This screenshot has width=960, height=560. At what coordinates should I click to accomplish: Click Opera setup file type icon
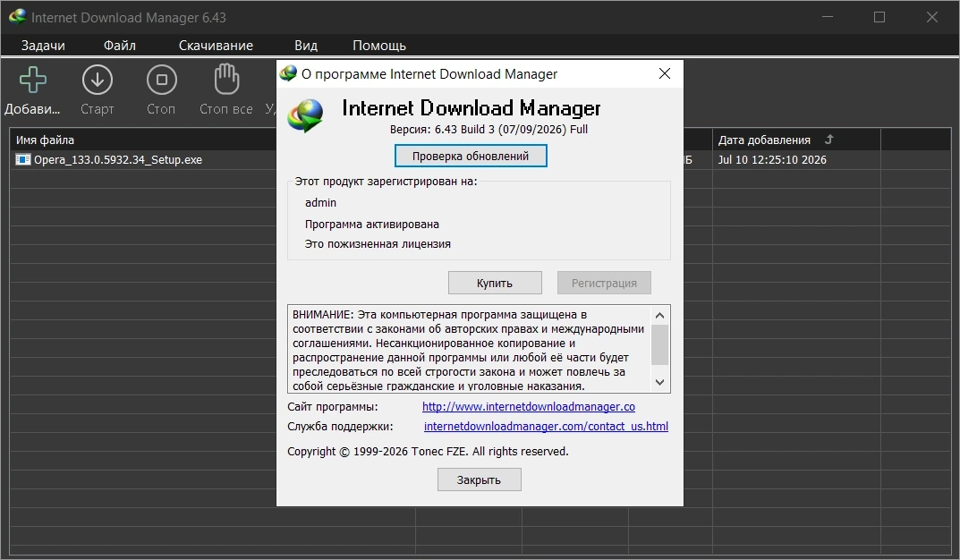[22, 160]
